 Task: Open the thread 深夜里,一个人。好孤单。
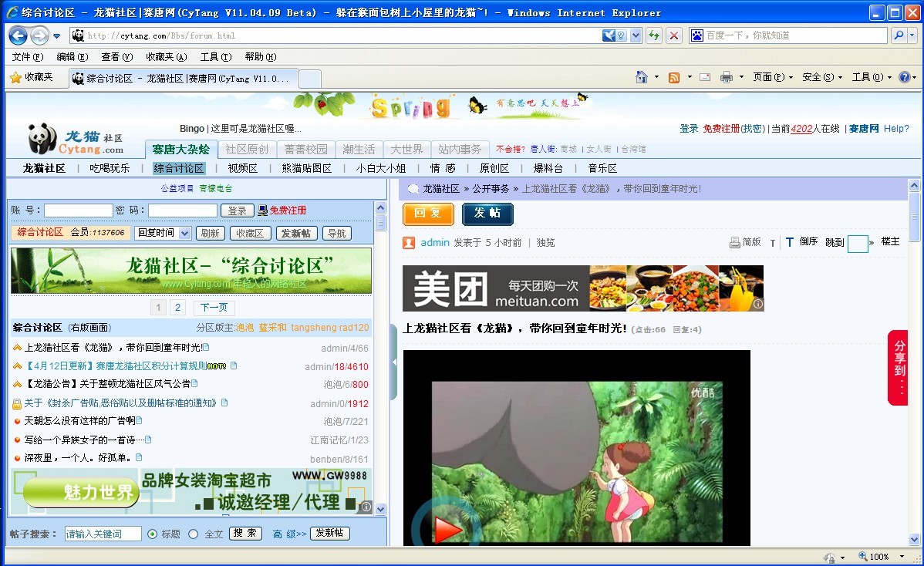pos(77,457)
